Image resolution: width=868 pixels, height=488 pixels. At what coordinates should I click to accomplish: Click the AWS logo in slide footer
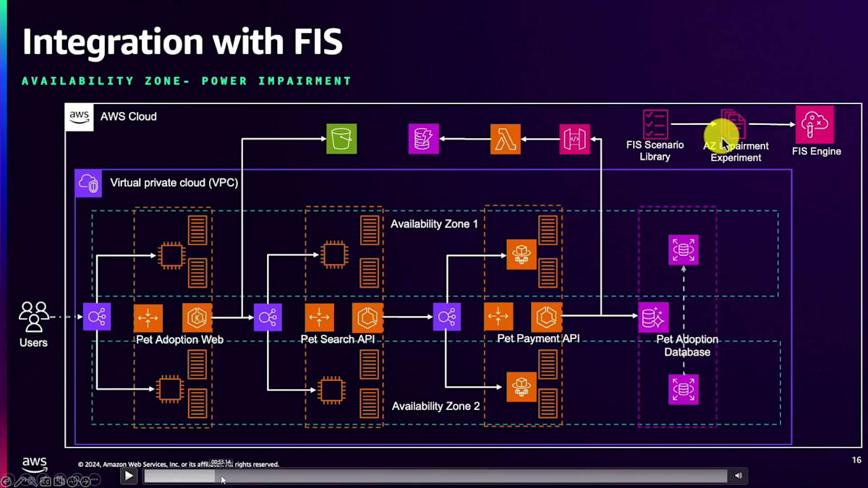[x=35, y=465]
